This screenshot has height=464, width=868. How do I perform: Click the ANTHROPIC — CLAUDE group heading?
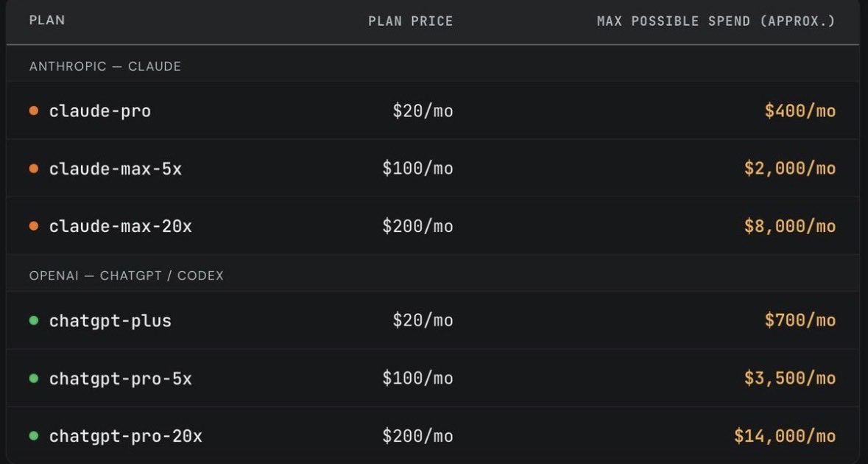[105, 66]
